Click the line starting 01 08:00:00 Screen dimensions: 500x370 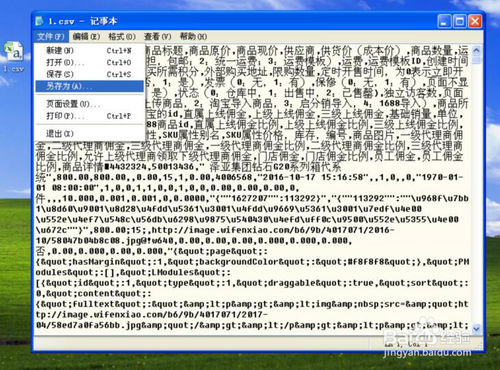(x=167, y=188)
